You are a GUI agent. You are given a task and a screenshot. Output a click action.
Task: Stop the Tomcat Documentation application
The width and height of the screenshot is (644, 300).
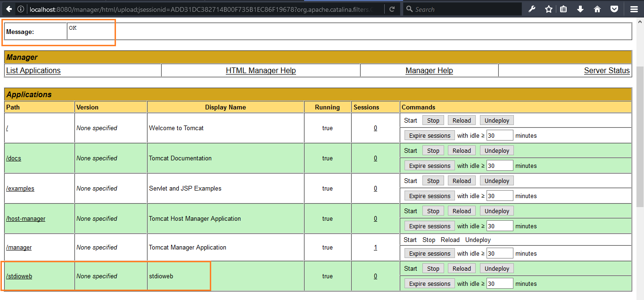click(433, 150)
